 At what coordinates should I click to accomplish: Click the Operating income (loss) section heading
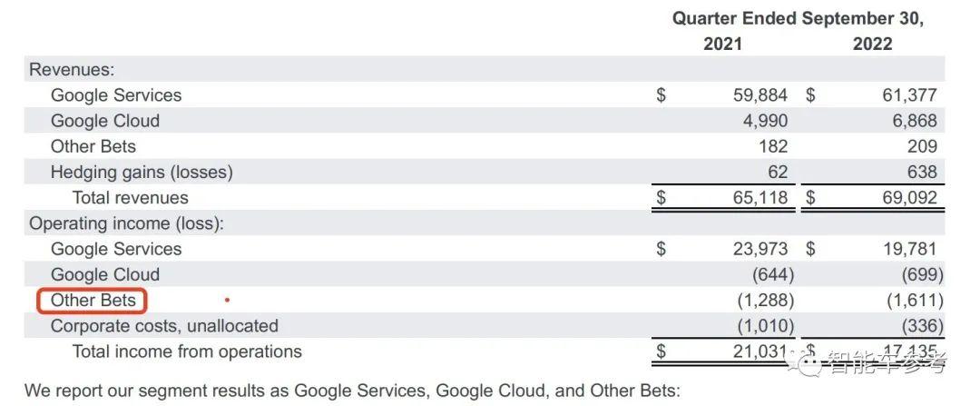(x=126, y=223)
